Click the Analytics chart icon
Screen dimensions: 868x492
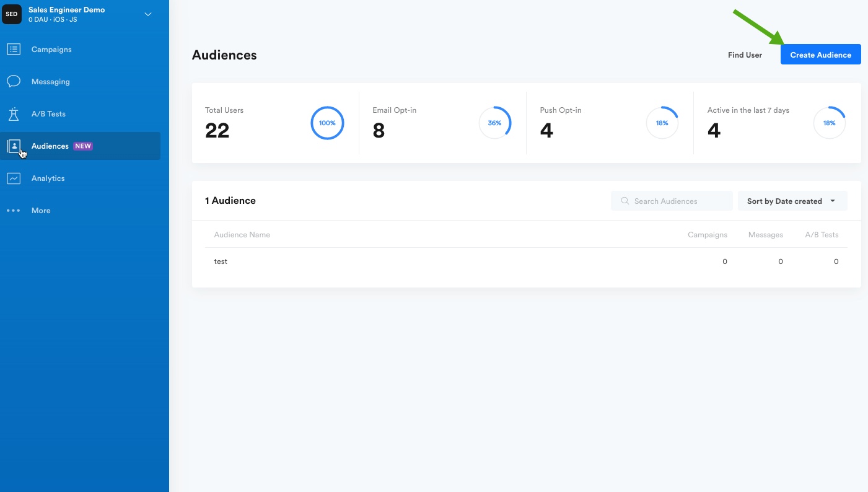tap(14, 178)
